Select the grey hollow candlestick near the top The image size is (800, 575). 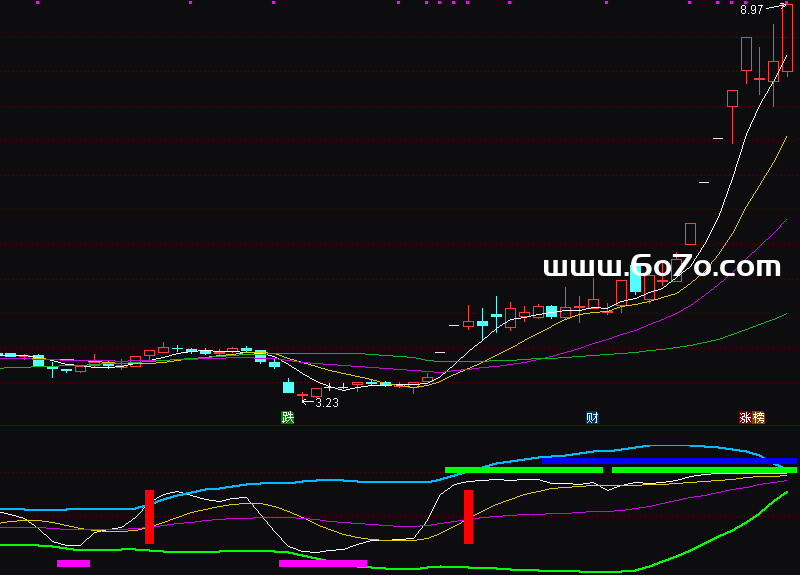pyautogui.click(x=746, y=54)
